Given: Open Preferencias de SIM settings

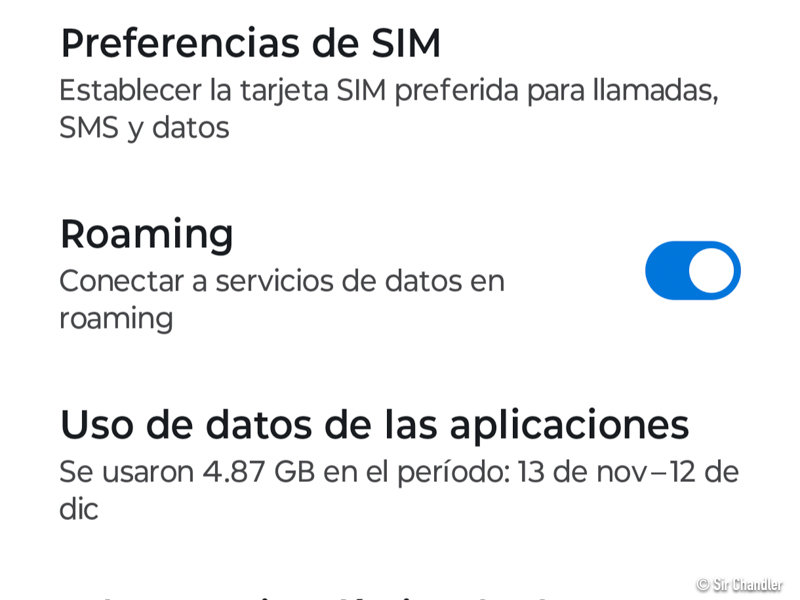Looking at the screenshot, I should pos(250,44).
